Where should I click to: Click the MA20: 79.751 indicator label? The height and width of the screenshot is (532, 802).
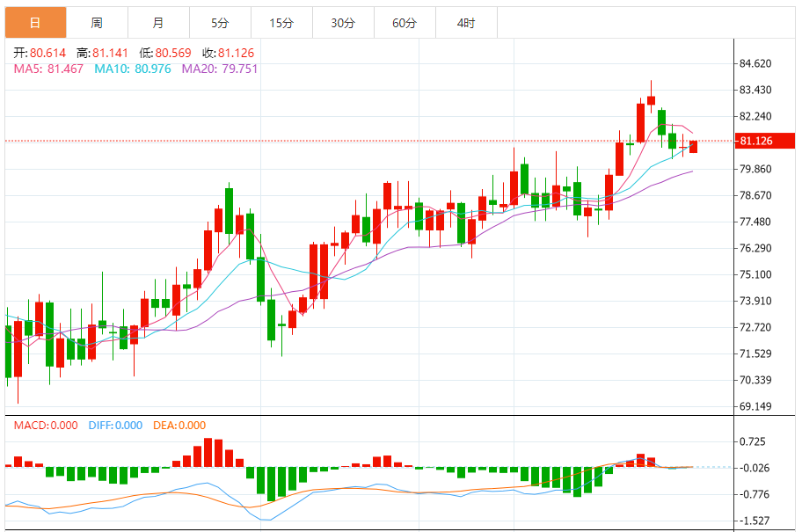click(220, 69)
